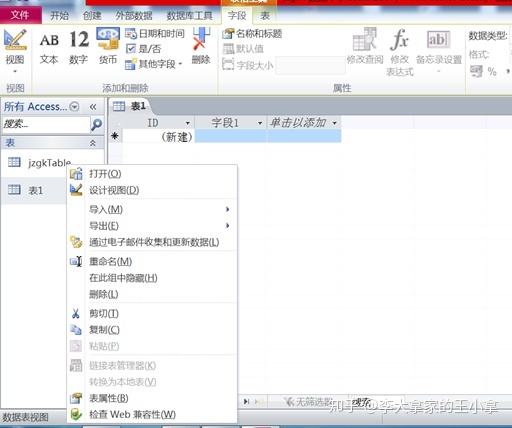The width and height of the screenshot is (512, 428).
Task: Click the Modify Expression (修改表达式) fx icon
Action: tap(399, 39)
